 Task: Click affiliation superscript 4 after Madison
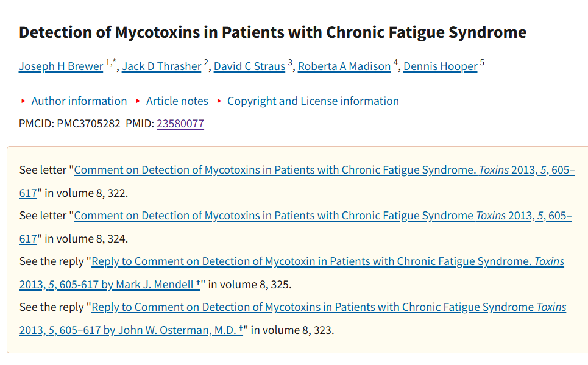point(395,62)
